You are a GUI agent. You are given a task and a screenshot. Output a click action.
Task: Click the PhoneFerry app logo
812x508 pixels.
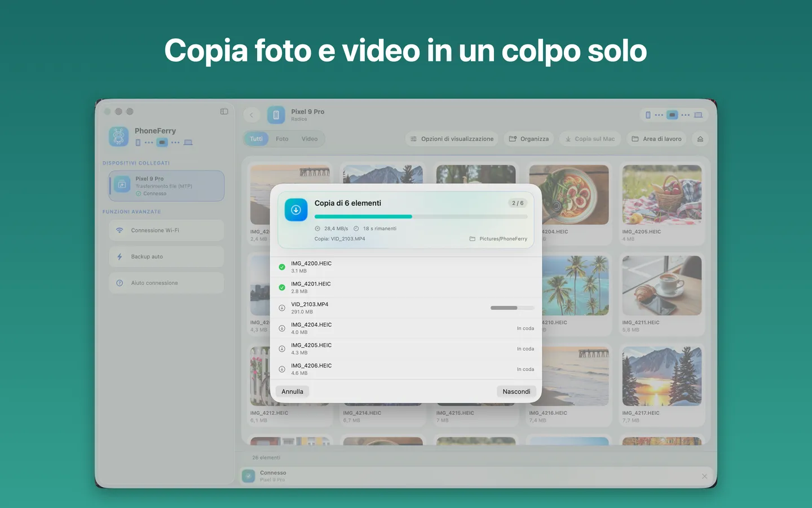tap(118, 137)
